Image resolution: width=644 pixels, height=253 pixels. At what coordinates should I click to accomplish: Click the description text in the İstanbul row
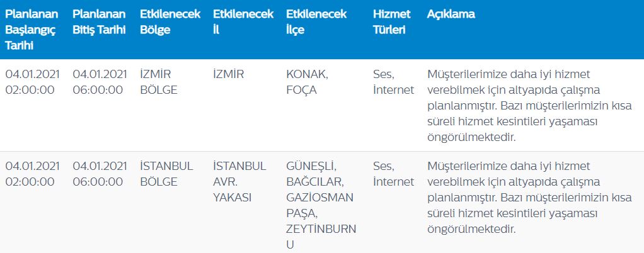pos(529,197)
